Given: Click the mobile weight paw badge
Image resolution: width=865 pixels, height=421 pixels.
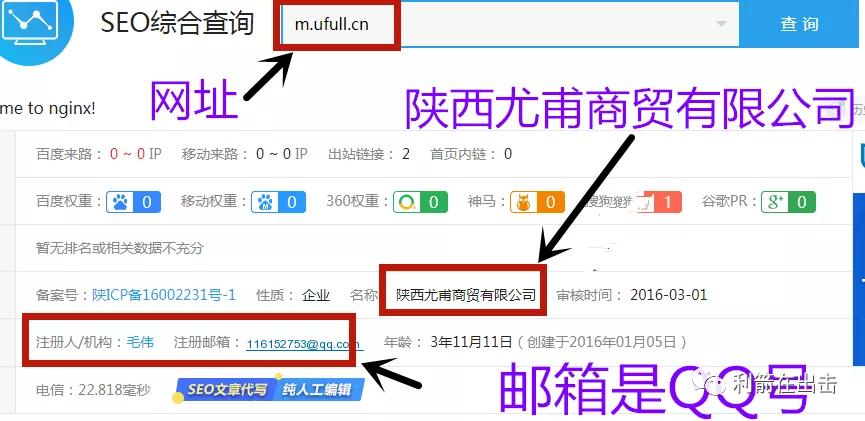Looking at the screenshot, I should pos(278,202).
